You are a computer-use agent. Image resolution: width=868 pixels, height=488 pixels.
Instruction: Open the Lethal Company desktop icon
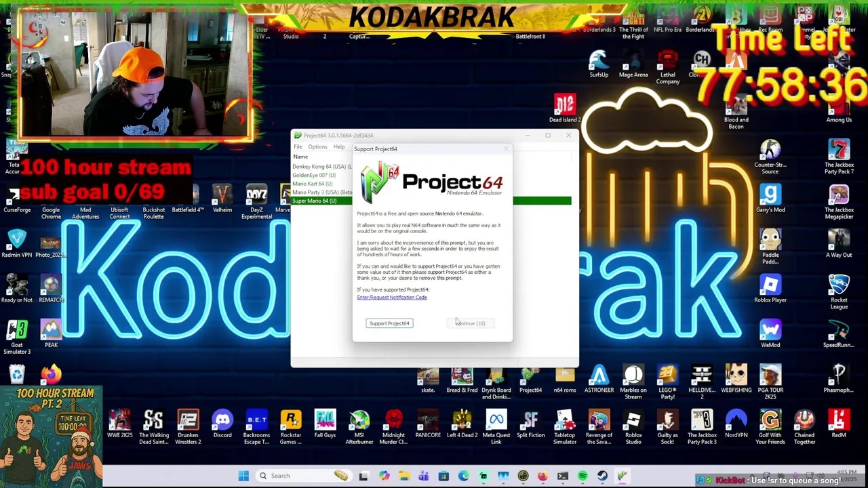[667, 67]
